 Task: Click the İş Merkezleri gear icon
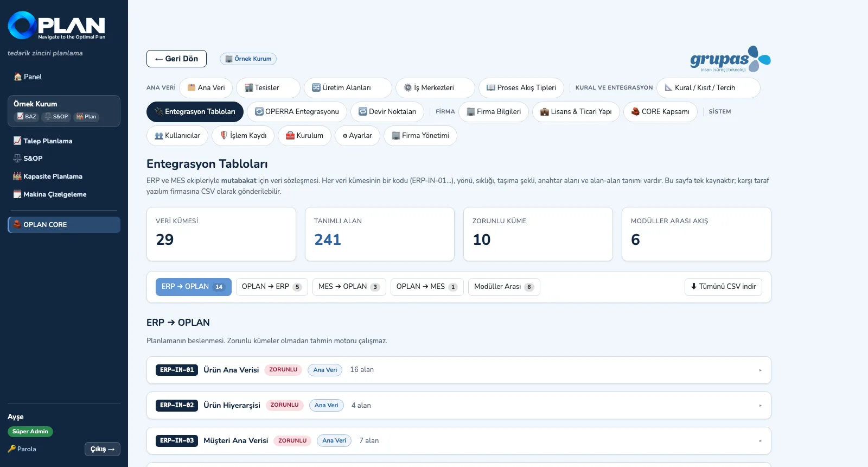coord(408,88)
